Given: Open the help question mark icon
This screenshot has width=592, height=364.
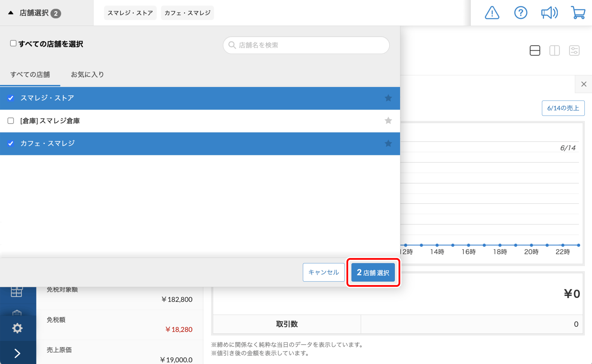Looking at the screenshot, I should tap(521, 13).
